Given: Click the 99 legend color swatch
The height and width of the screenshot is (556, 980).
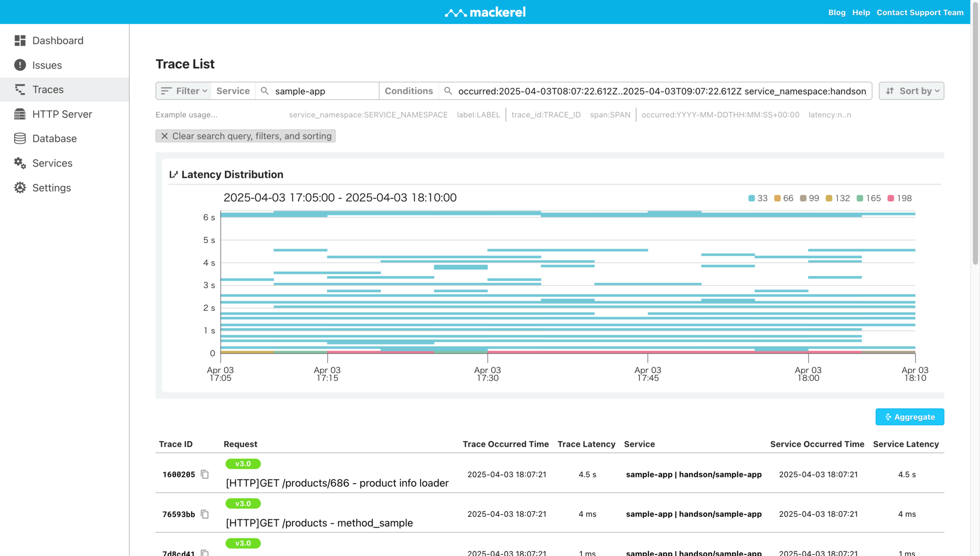Looking at the screenshot, I should coord(803,199).
